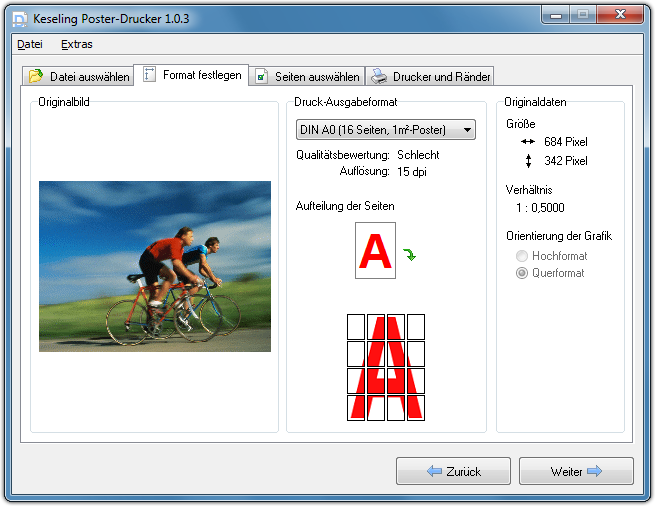Screen dimensions: 655x506
Task: Select the Hochformat radio button
Action: [x=521, y=256]
